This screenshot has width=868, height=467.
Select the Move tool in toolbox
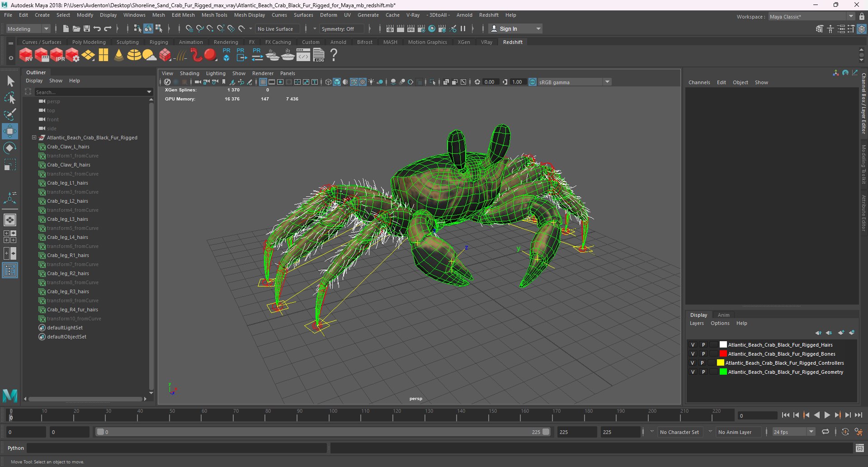coord(10,132)
